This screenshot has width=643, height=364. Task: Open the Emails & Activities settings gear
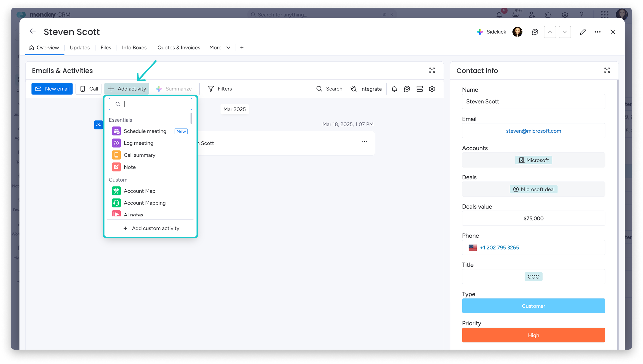click(x=432, y=89)
